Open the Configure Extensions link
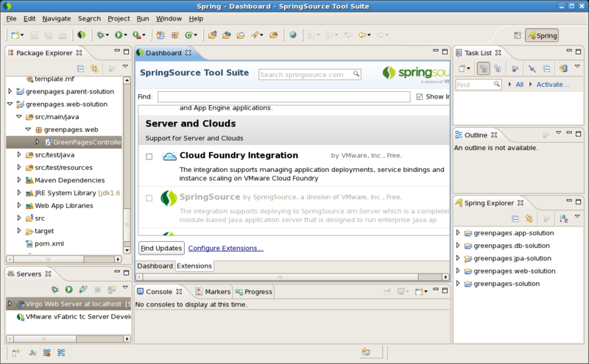 (x=226, y=248)
